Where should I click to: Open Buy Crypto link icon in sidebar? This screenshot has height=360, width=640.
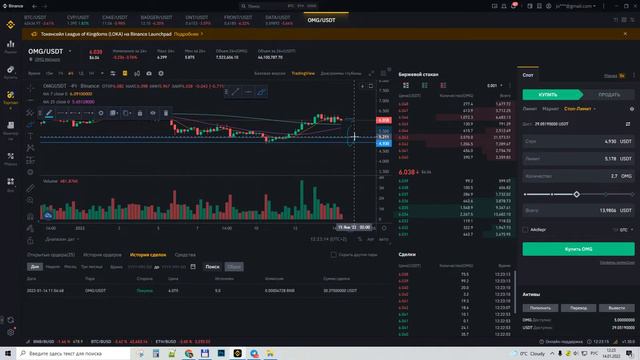point(11,70)
